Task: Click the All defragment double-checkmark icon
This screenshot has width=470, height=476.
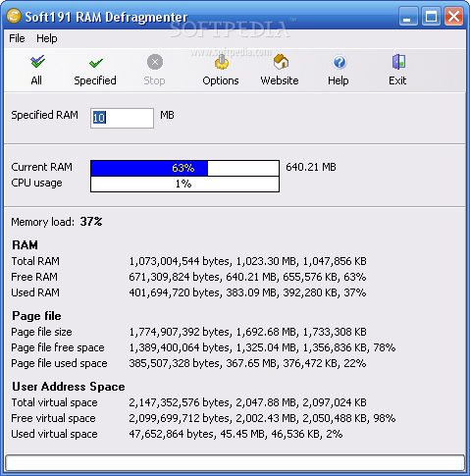Action: [x=37, y=62]
